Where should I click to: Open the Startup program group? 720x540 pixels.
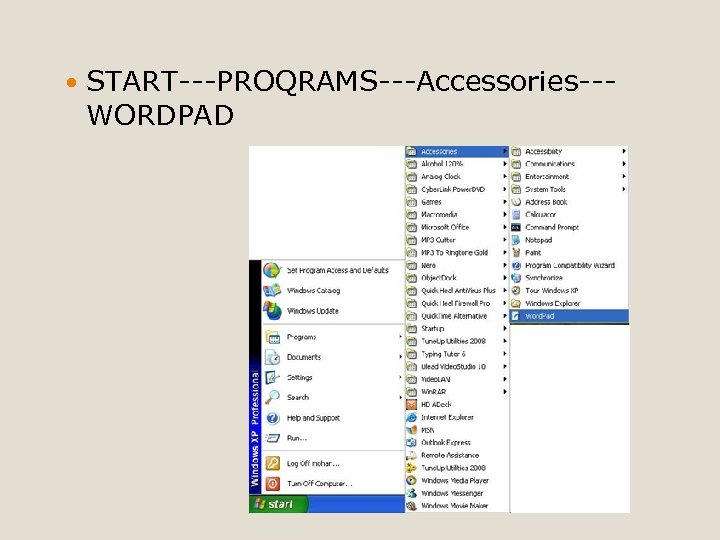(457, 328)
